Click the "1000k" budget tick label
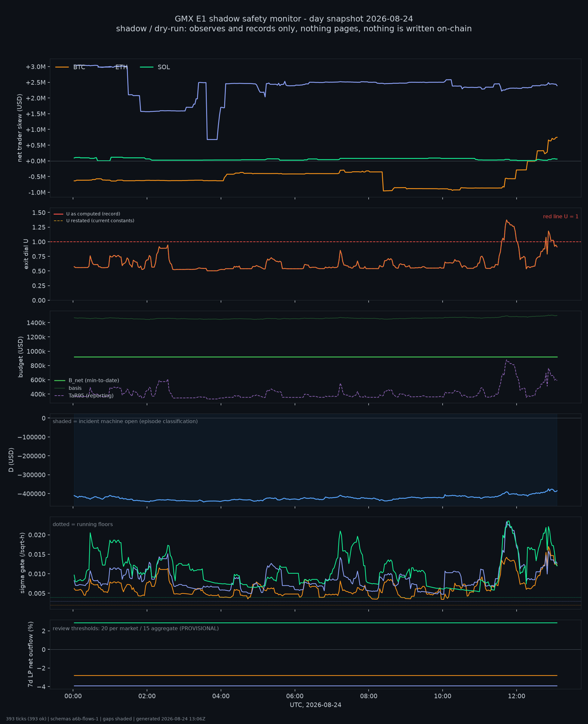 [x=36, y=352]
